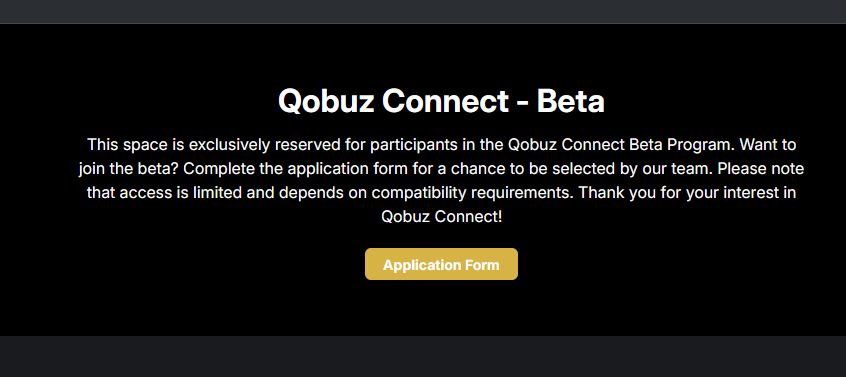This screenshot has width=846, height=377.
Task: Select the word Beta in the heading
Action: tap(571, 101)
